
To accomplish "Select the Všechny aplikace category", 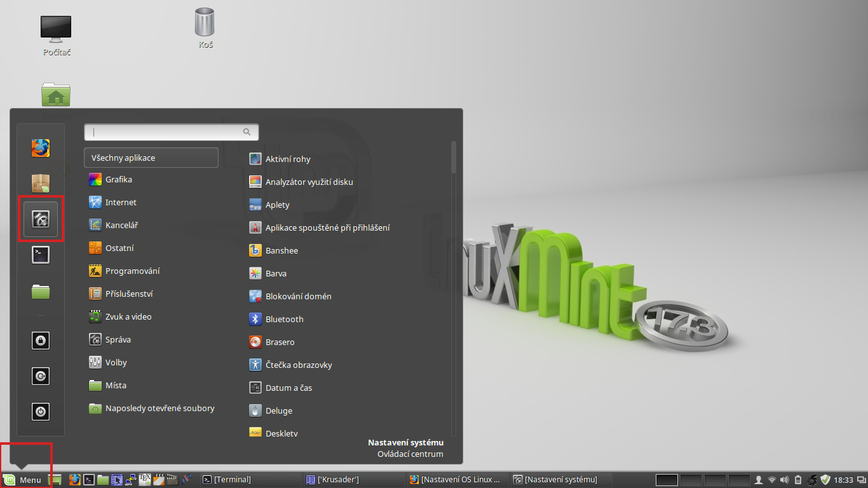I will (151, 158).
